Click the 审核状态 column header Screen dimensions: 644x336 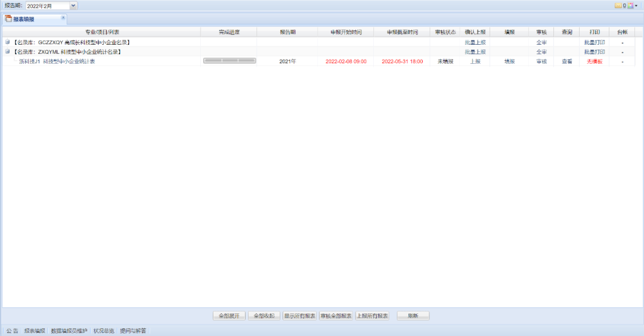click(x=445, y=32)
